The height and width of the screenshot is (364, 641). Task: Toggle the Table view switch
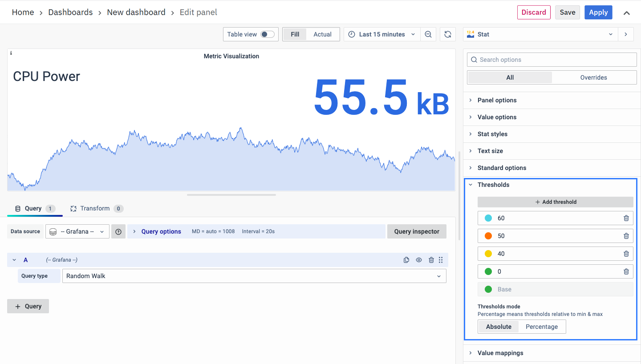click(x=267, y=34)
